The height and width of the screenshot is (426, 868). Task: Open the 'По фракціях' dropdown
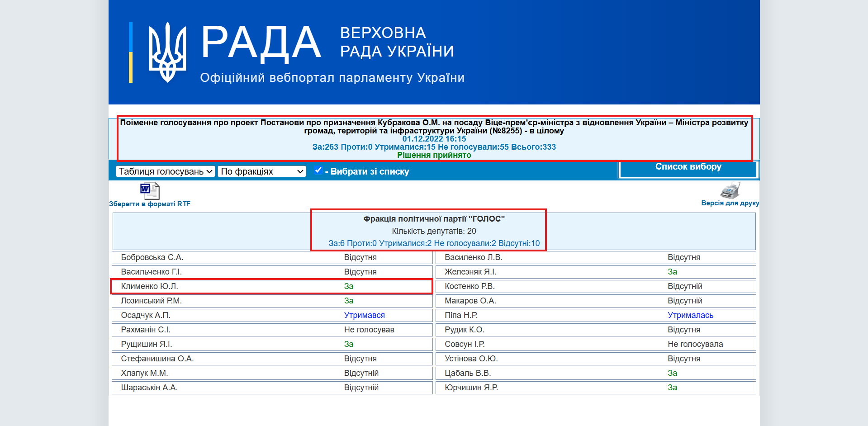[262, 171]
